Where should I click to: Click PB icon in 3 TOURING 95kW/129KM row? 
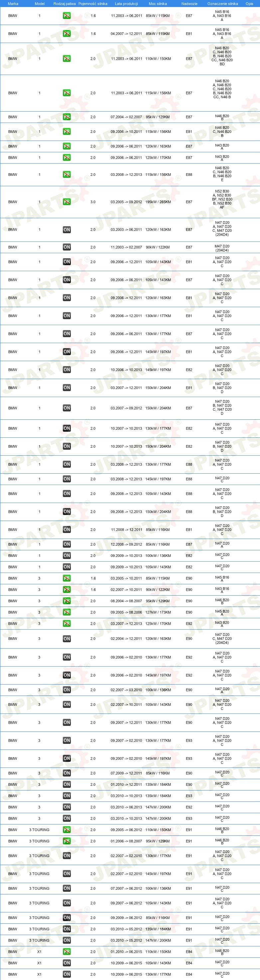click(67, 841)
